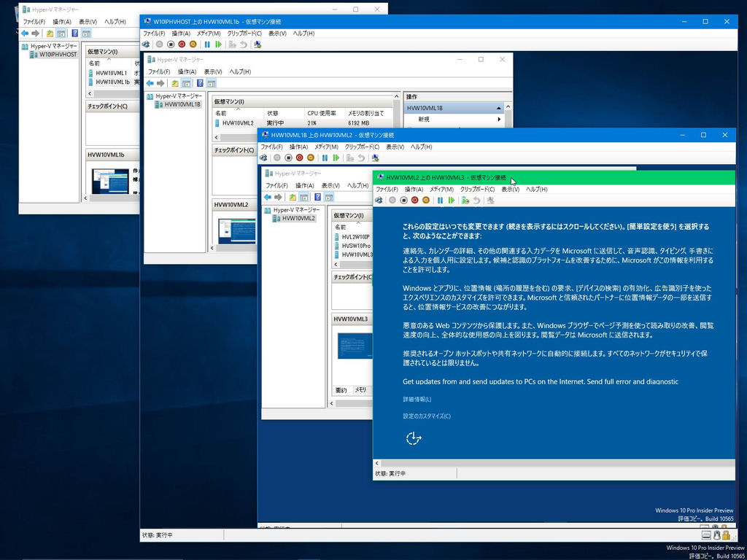Open 要約 tab in HVW10VML3 details pane
747x560 pixels.
click(x=341, y=390)
